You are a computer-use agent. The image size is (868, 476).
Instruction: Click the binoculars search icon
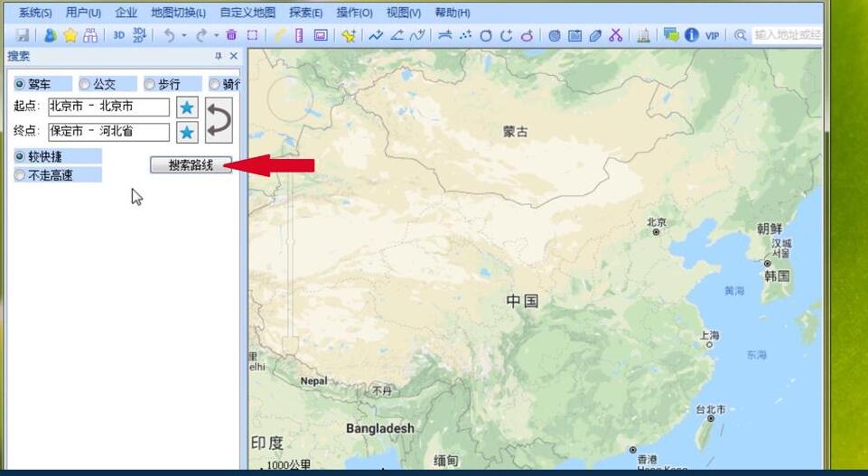point(89,35)
